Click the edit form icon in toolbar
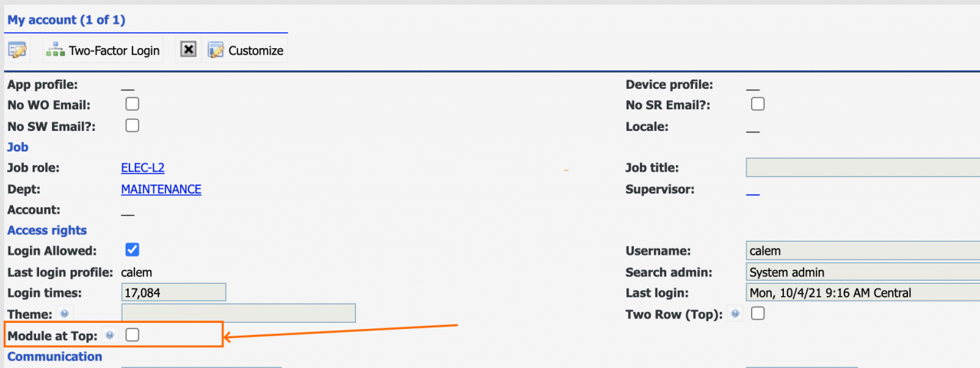Viewport: 980px width, 368px height. (17, 50)
